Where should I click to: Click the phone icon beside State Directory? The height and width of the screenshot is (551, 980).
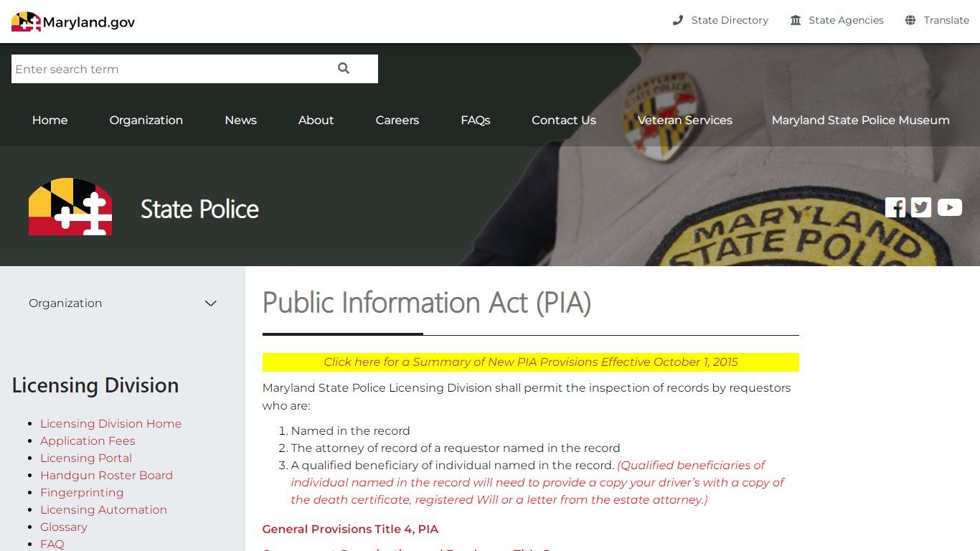tap(678, 20)
